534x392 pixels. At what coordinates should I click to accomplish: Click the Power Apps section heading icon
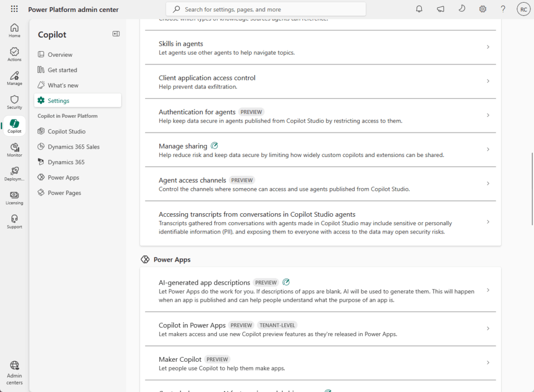click(x=145, y=259)
